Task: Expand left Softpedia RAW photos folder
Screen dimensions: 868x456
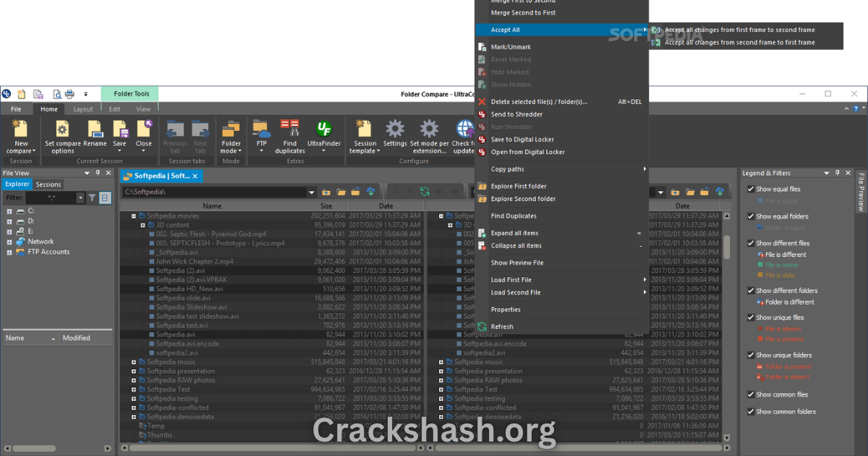Action: (x=134, y=380)
